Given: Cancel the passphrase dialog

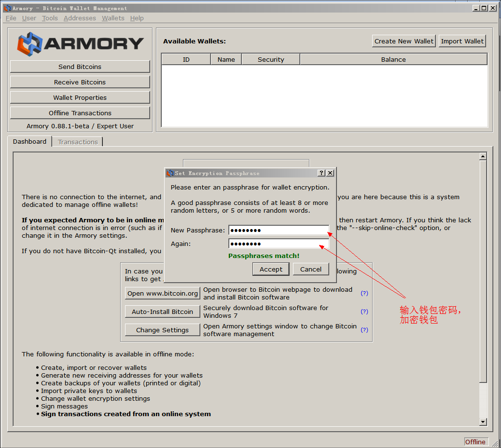Looking at the screenshot, I should pos(310,269).
